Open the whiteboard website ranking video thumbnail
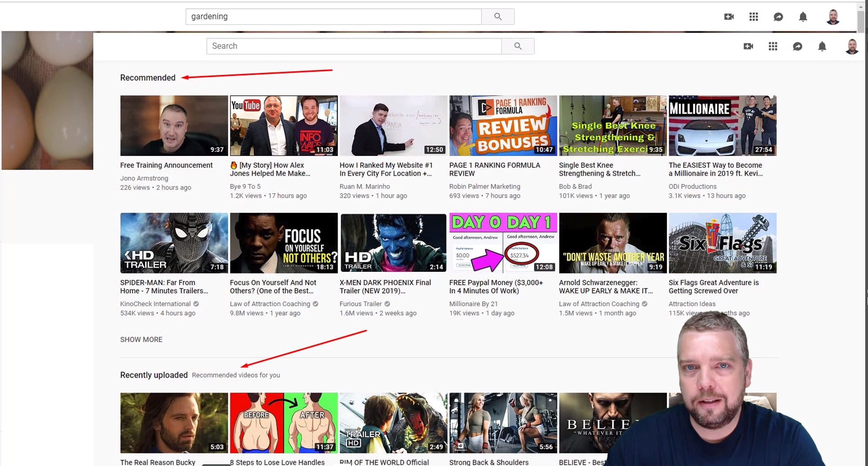868x466 pixels. click(393, 126)
